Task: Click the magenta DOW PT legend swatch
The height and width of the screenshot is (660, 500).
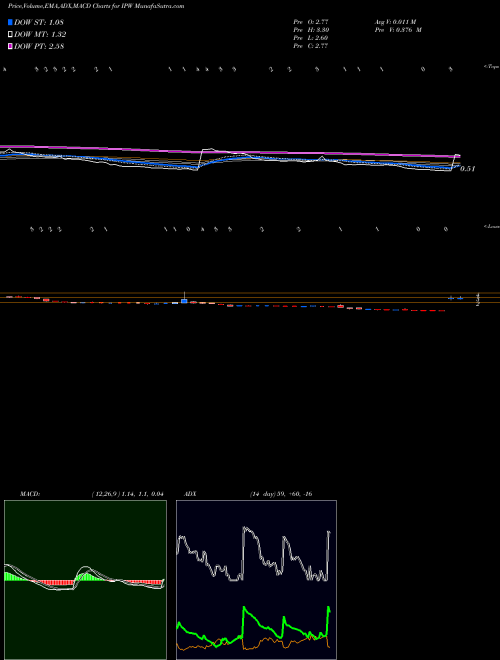Action: [x=10, y=46]
